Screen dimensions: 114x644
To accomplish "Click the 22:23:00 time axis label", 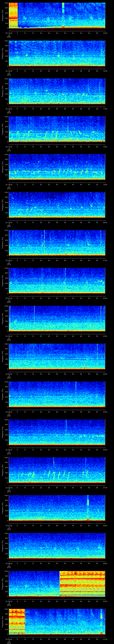I will point(9,374).
